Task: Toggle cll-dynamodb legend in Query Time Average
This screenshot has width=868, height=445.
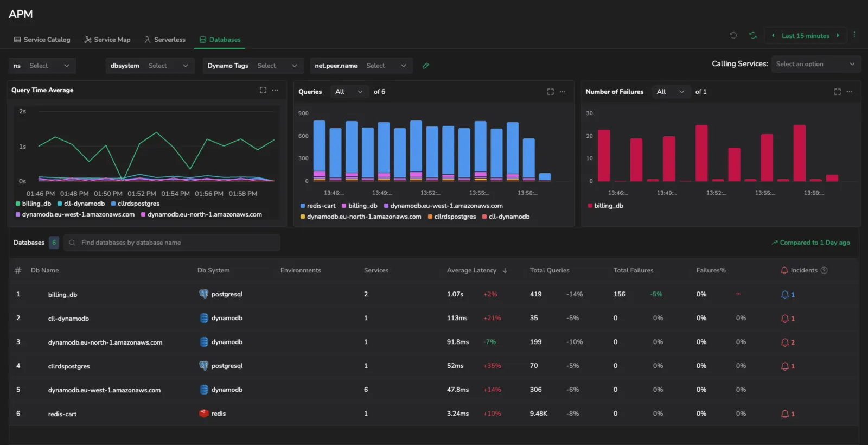Action: point(81,204)
